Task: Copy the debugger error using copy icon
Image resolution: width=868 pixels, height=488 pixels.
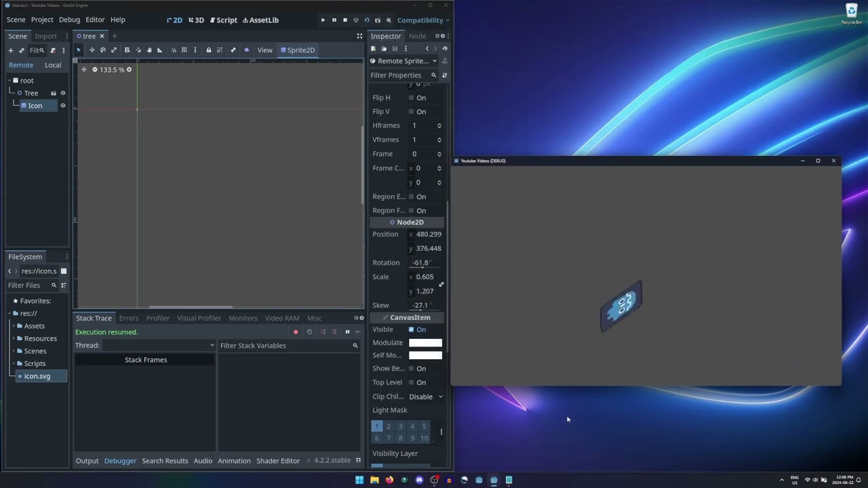Action: click(x=309, y=332)
